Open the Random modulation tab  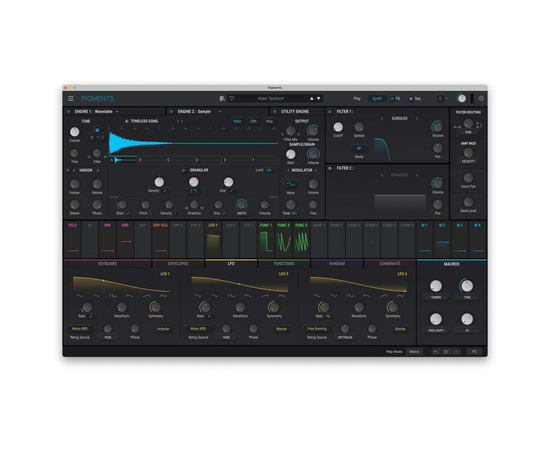tap(337, 263)
